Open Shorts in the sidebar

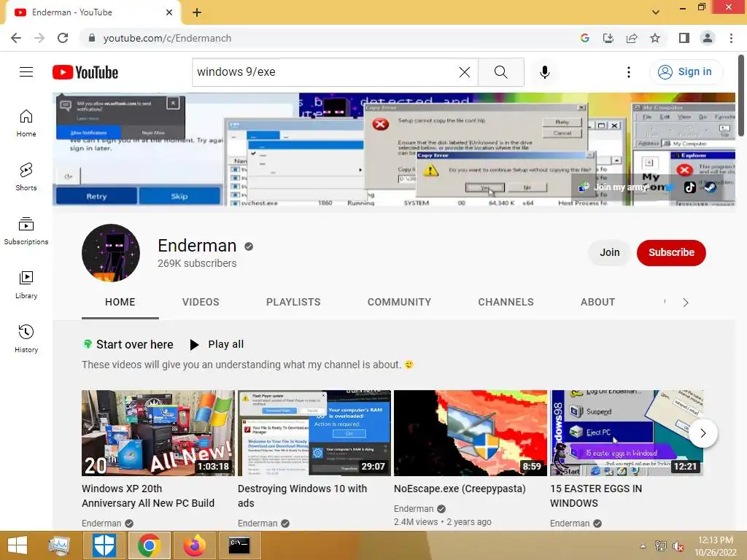pyautogui.click(x=26, y=176)
